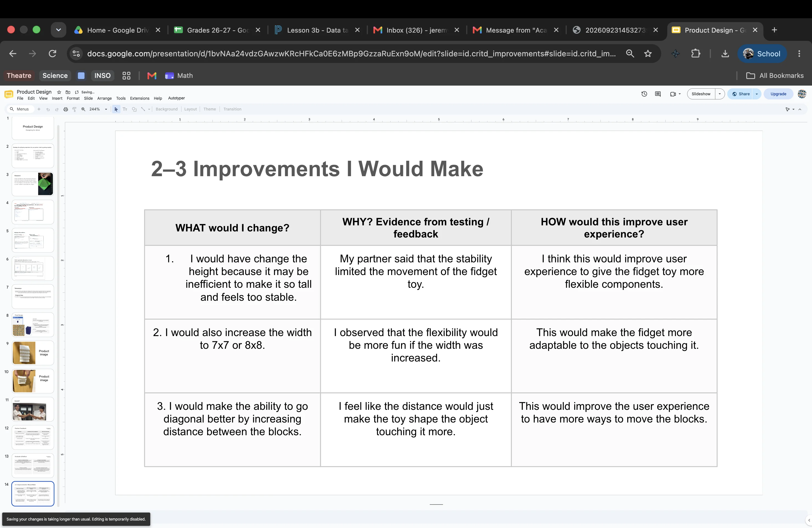Open the File menu
This screenshot has width=812, height=528.
(20, 98)
